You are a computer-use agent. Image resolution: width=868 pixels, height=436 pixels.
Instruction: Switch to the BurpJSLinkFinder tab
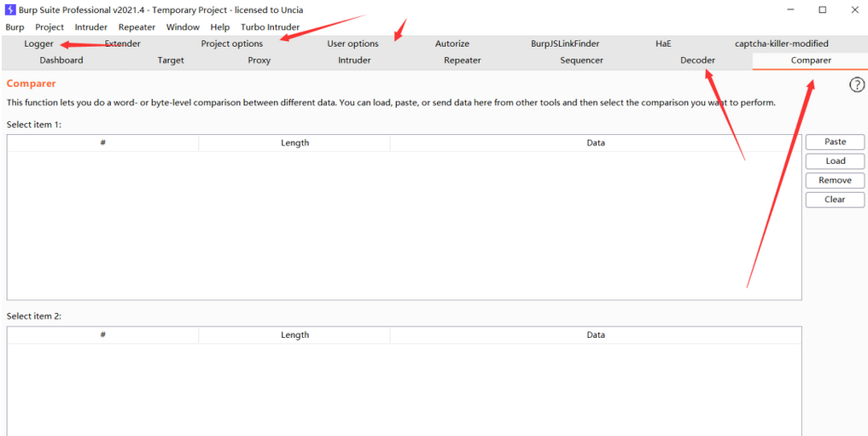(x=565, y=44)
